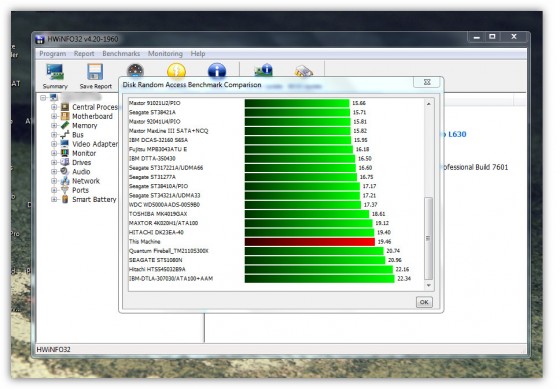
Task: Expand the Audio tree node
Action: (54, 171)
